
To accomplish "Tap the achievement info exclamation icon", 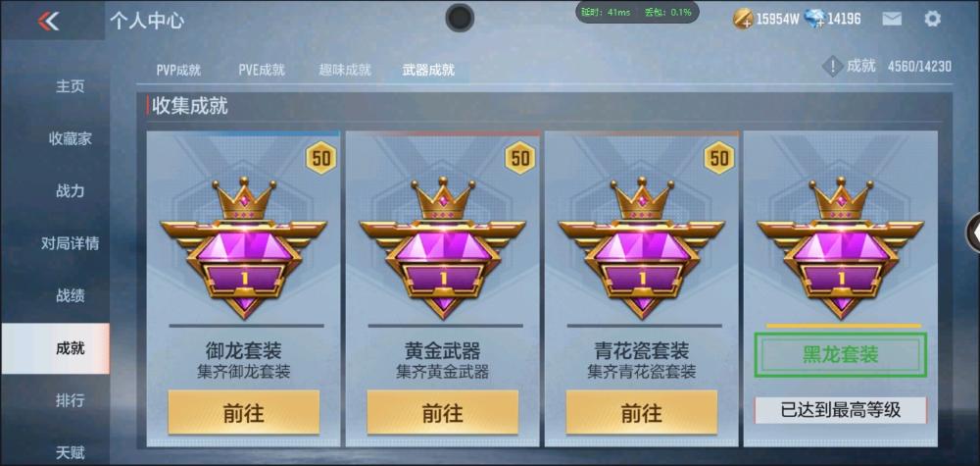I will pyautogui.click(x=832, y=66).
